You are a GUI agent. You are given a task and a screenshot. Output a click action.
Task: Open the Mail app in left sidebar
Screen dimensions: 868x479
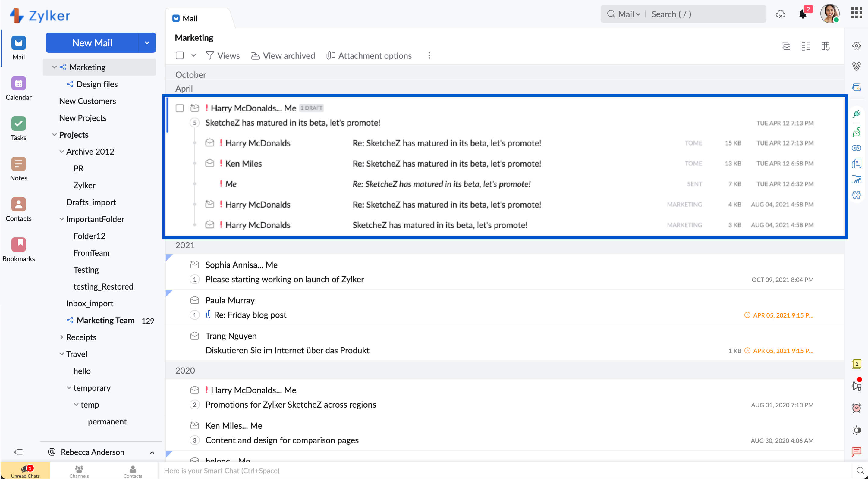point(18,48)
